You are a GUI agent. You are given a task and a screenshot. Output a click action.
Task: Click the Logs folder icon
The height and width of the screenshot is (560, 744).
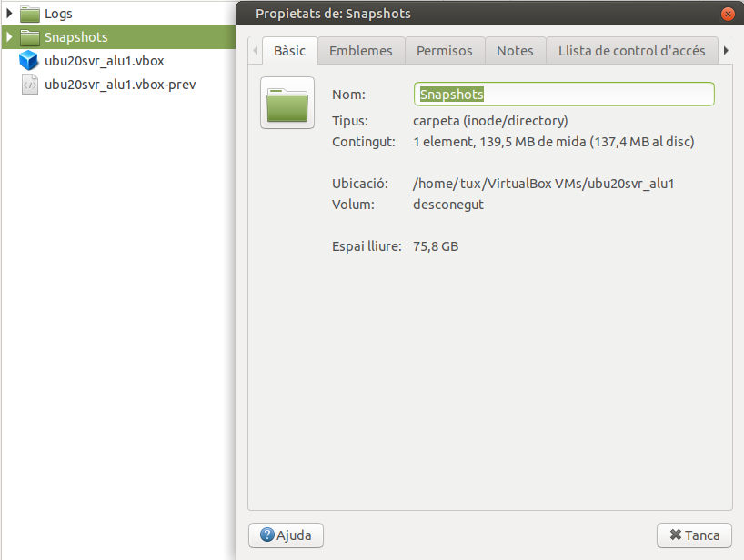pyautogui.click(x=30, y=14)
